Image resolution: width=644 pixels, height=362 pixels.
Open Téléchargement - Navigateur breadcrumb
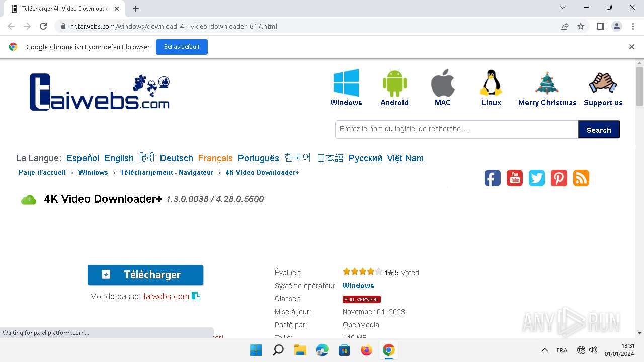tap(167, 172)
